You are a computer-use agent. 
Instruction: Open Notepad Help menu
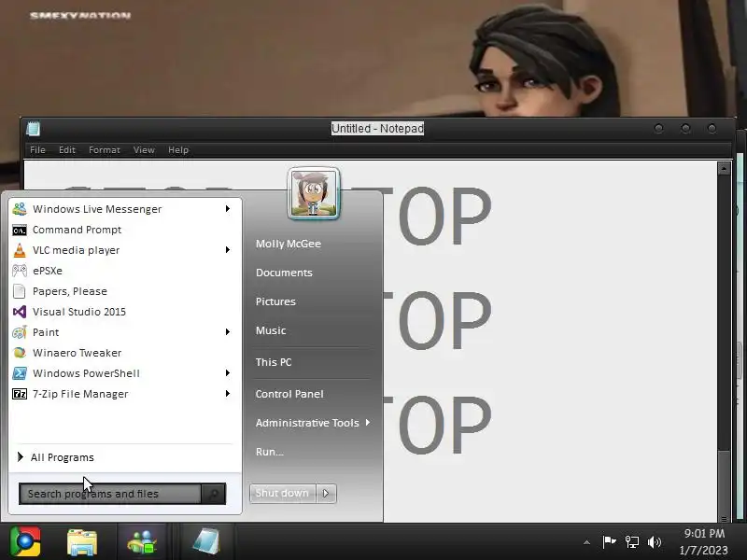(x=178, y=150)
